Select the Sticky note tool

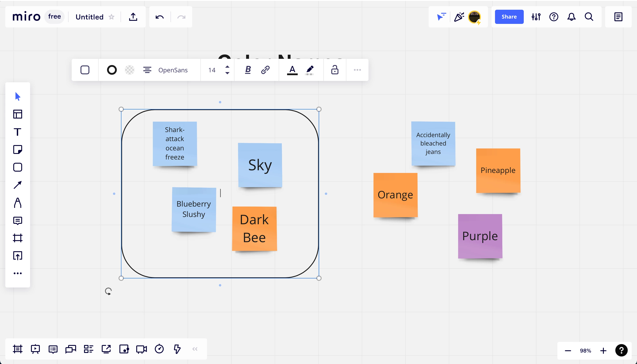click(x=17, y=149)
